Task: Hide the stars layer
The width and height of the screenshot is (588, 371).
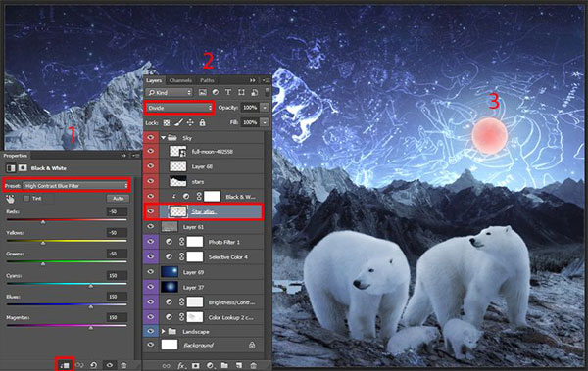Action: [x=151, y=181]
